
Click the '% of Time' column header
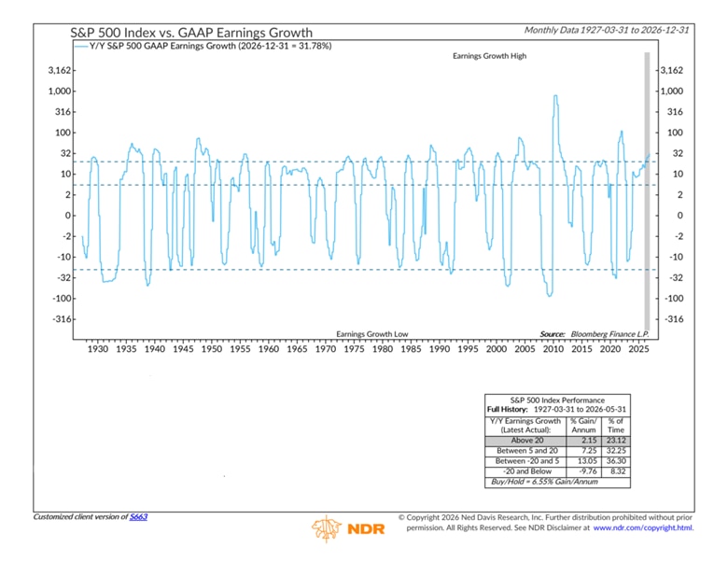[x=616, y=426]
